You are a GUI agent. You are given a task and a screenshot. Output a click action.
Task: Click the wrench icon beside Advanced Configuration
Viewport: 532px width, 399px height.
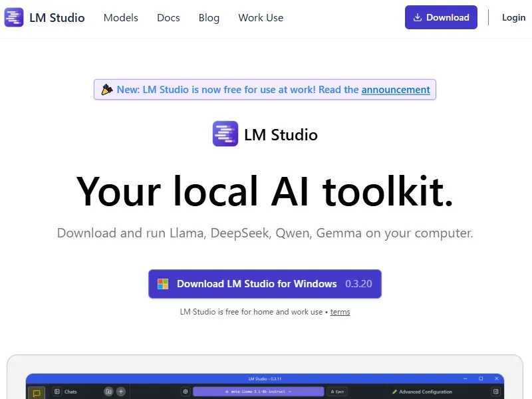point(394,392)
